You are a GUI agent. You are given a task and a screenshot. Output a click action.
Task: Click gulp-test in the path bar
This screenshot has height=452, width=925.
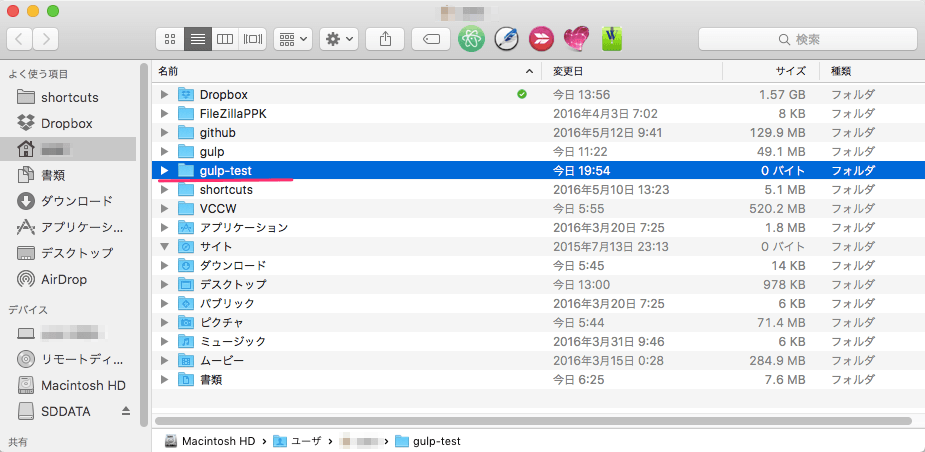pos(428,441)
